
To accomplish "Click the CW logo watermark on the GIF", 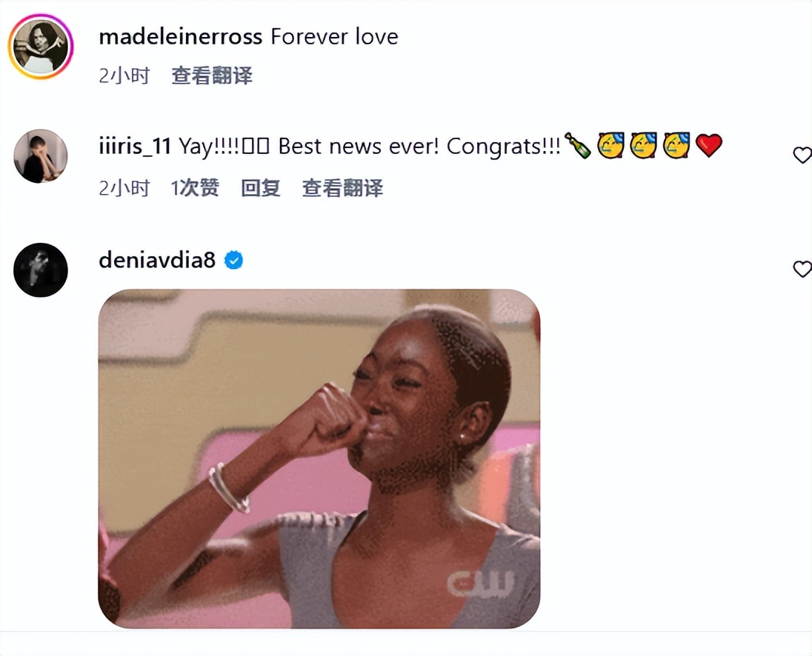I will [x=481, y=583].
